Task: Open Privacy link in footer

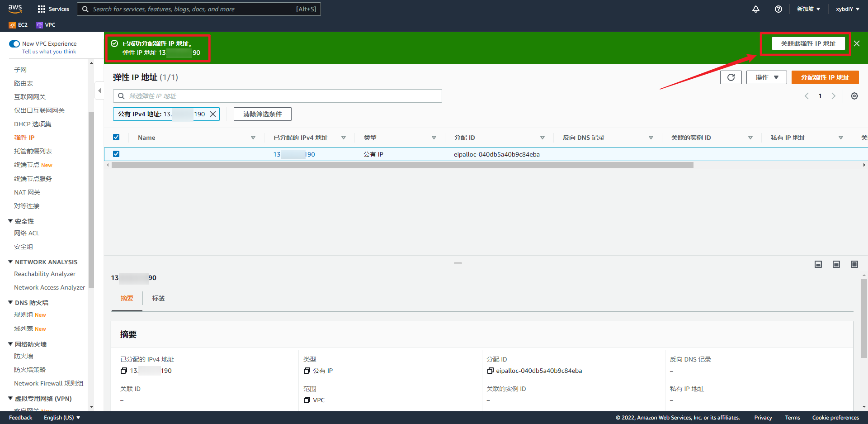Action: click(x=763, y=418)
